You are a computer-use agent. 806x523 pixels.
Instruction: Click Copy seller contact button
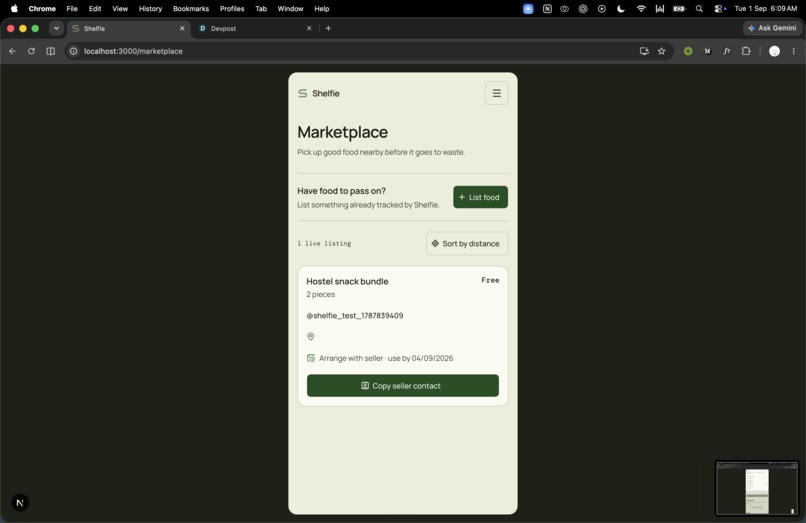tap(402, 386)
